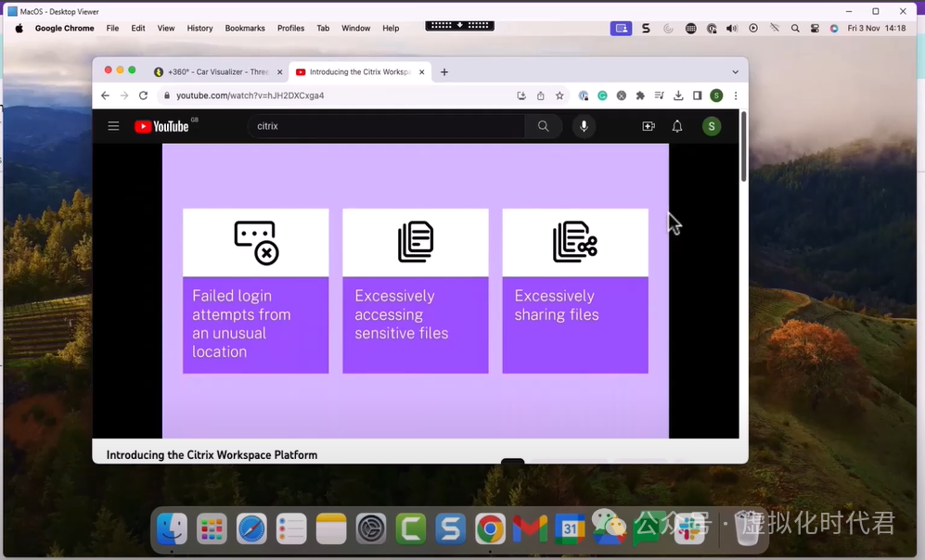Click the YouTube search field containing citrix
Viewport: 925px width, 560px height.
point(386,126)
